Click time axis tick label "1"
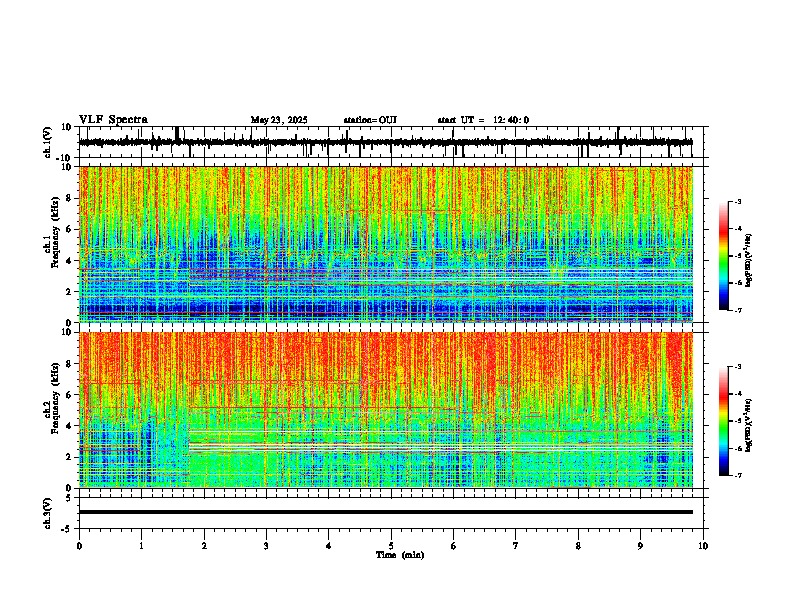The image size is (792, 612). click(x=141, y=546)
